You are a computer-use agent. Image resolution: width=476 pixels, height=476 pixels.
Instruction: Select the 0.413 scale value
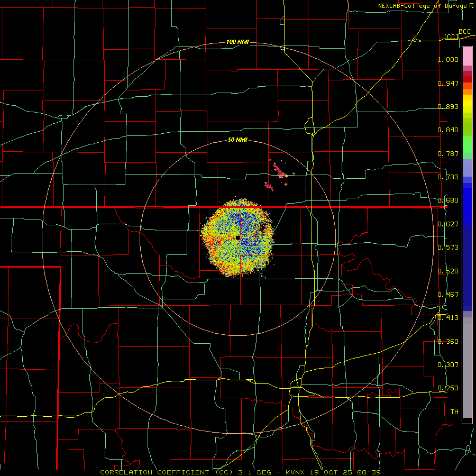(x=448, y=318)
